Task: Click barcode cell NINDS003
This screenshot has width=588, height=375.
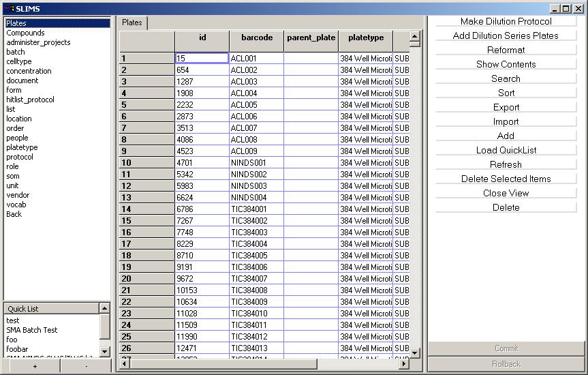Action: pyautogui.click(x=256, y=186)
